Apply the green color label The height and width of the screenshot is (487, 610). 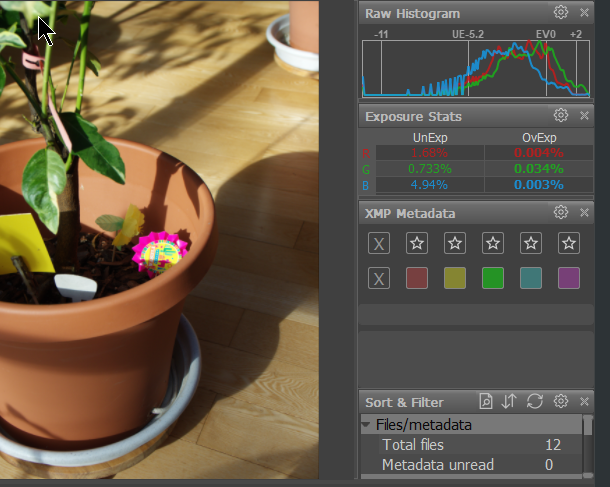[493, 278]
